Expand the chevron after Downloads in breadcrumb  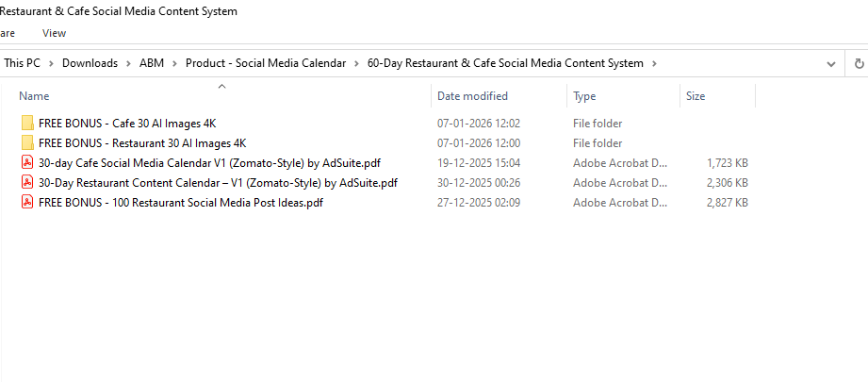point(129,63)
